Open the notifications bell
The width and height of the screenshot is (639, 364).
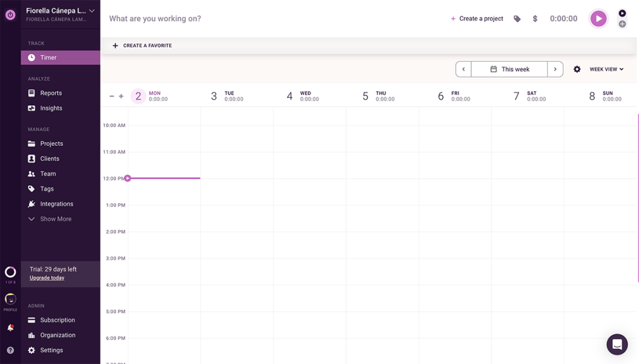(x=9, y=327)
